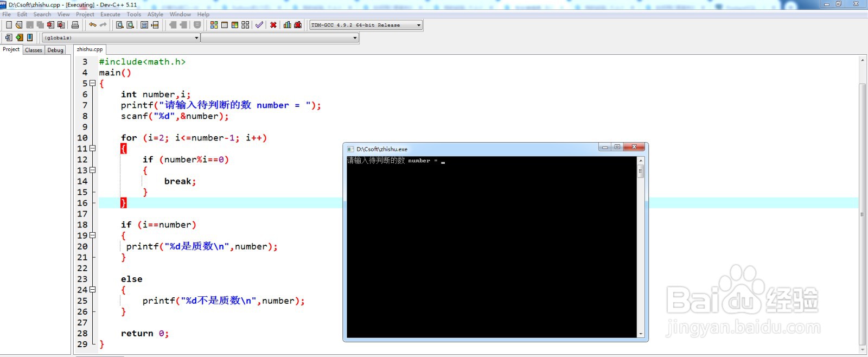Click the Print icon
The image size is (868, 357).
[x=75, y=25]
